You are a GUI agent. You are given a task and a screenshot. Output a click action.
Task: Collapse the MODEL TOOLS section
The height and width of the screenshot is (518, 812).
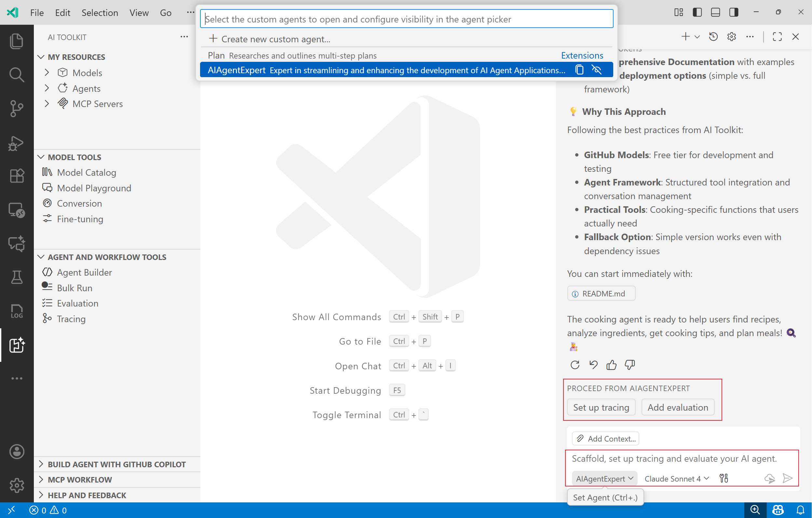41,157
